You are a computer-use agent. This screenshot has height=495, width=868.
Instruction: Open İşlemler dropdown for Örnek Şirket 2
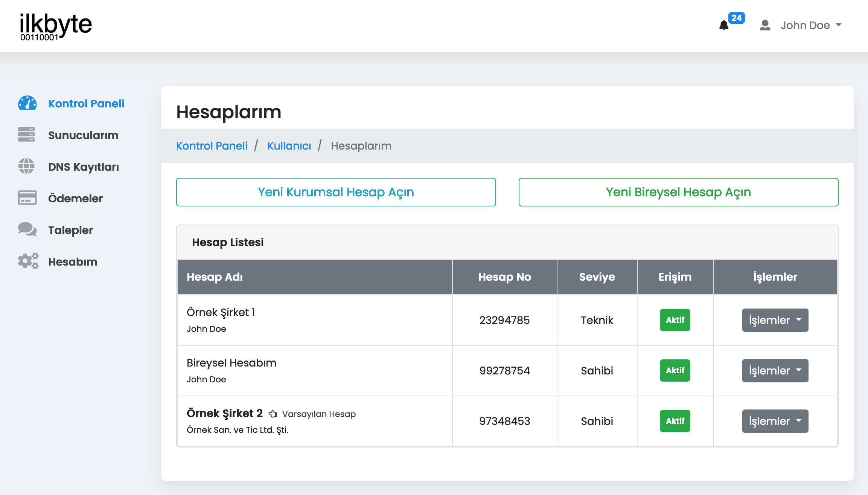(775, 421)
